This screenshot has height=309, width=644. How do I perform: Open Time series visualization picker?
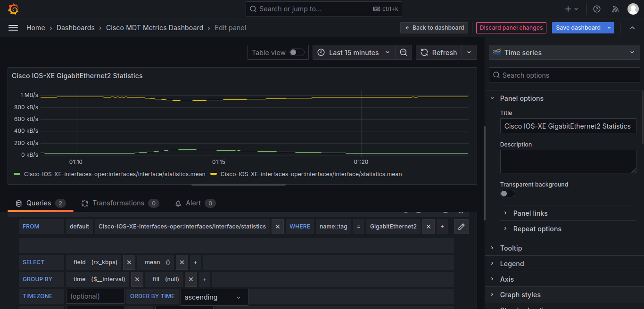coord(564,53)
